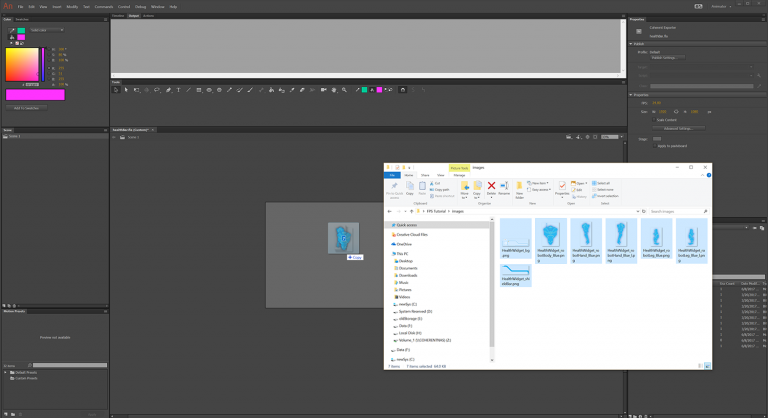Open the Solid color type dropdown
Screen dimensions: 768x418
click(44, 30)
